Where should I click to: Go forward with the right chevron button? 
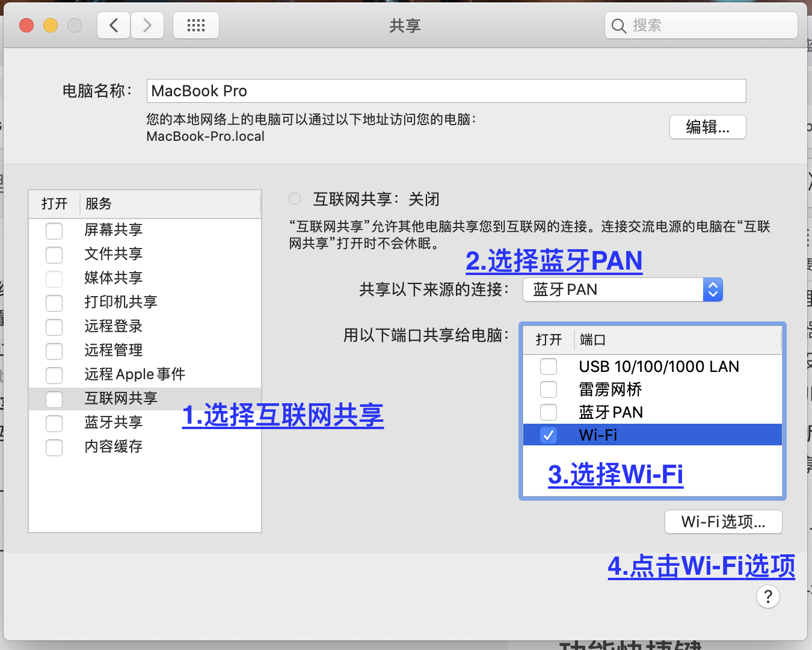(x=147, y=25)
